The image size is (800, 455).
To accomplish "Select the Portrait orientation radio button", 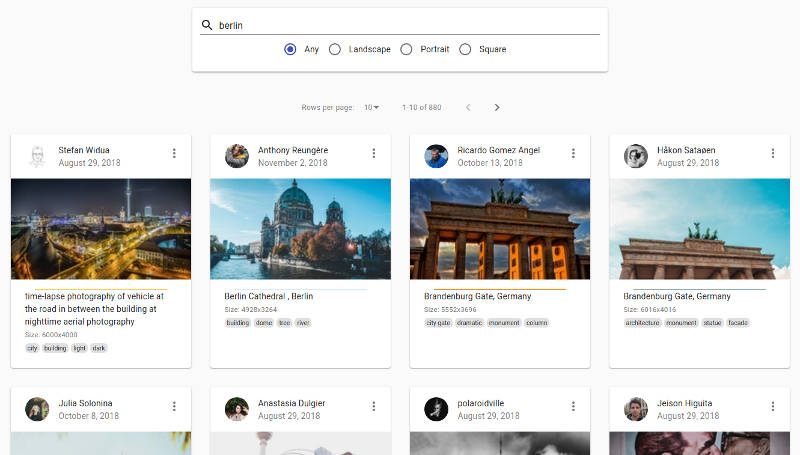I will click(x=406, y=49).
